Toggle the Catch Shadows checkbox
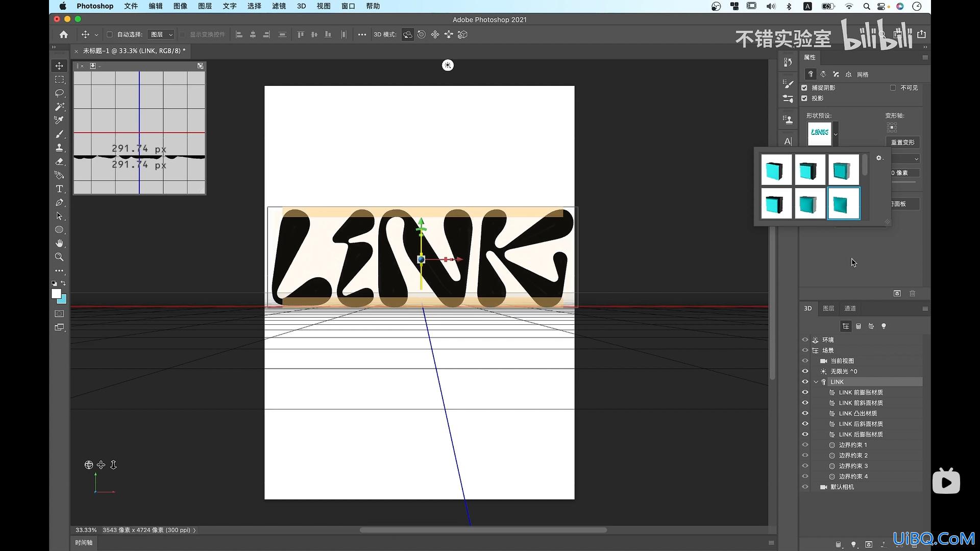This screenshot has height=551, width=980. click(x=804, y=88)
